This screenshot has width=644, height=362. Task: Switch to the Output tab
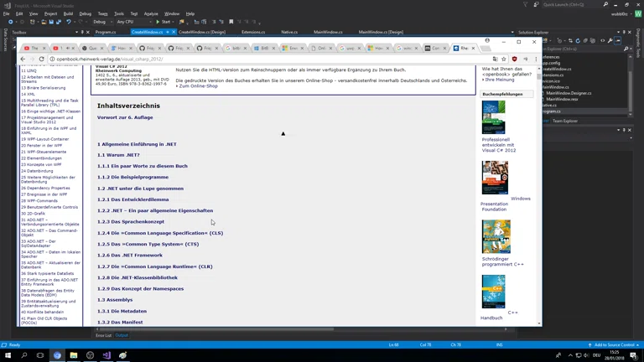point(122,335)
